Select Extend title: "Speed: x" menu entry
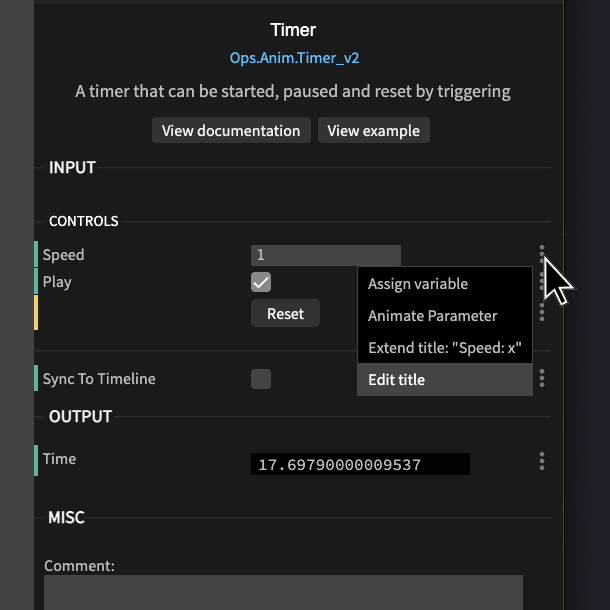This screenshot has height=610, width=610. (445, 348)
